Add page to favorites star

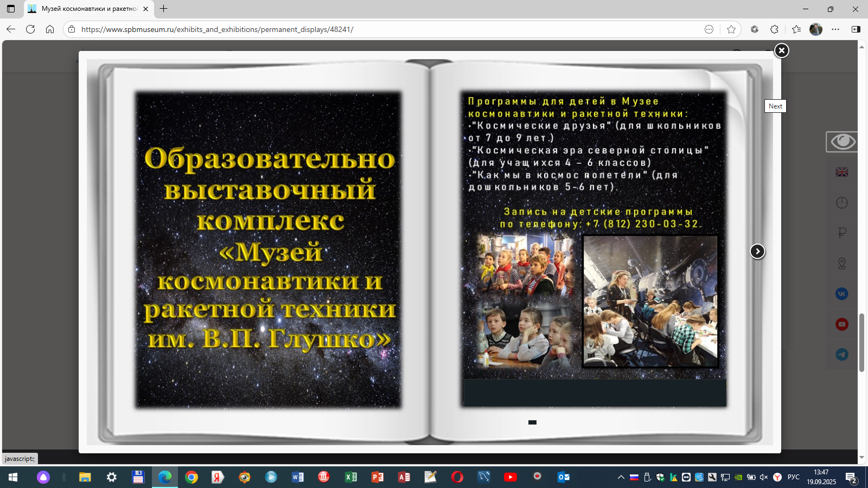tap(731, 29)
